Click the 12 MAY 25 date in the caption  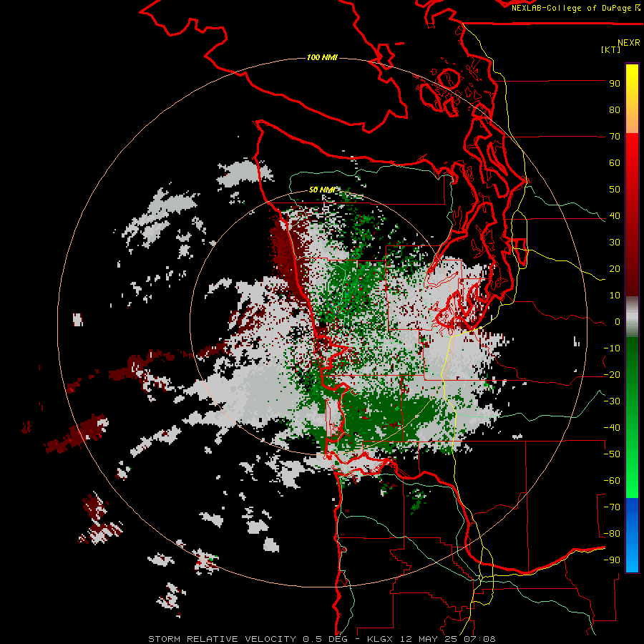click(429, 639)
